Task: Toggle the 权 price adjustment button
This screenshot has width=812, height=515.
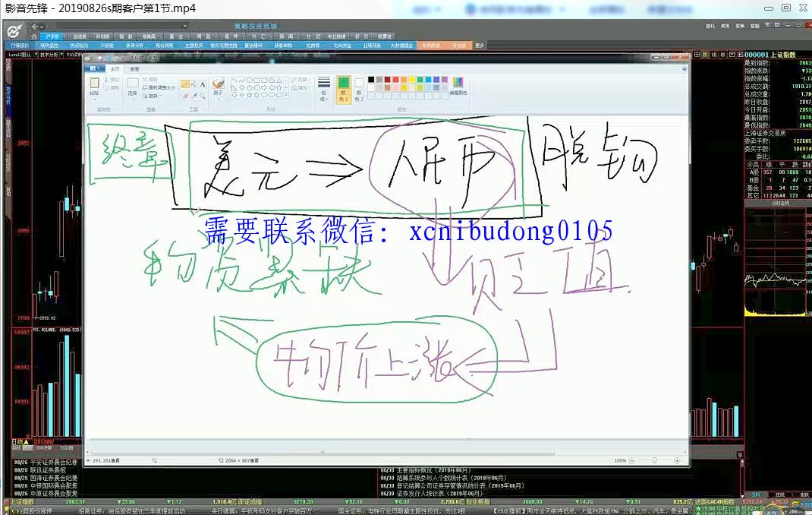Action: click(705, 55)
